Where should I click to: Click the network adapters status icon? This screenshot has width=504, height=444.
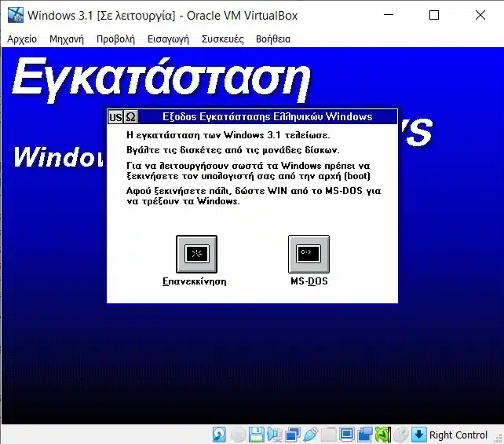293,435
